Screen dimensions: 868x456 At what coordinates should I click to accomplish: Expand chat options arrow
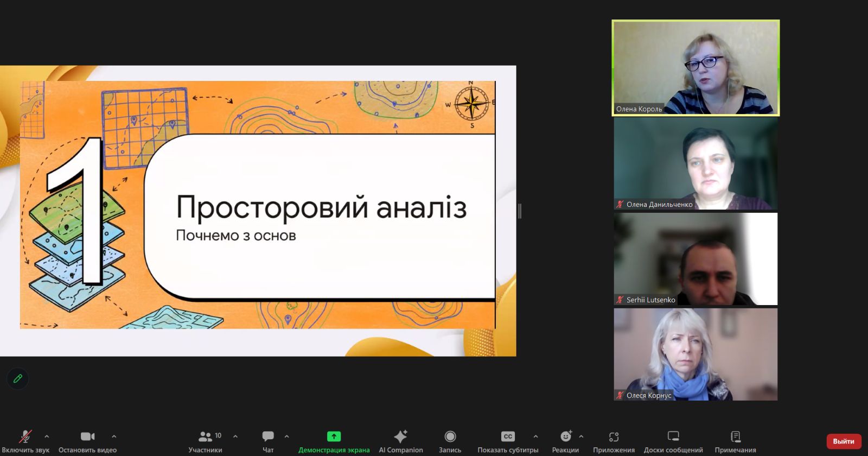tap(286, 436)
